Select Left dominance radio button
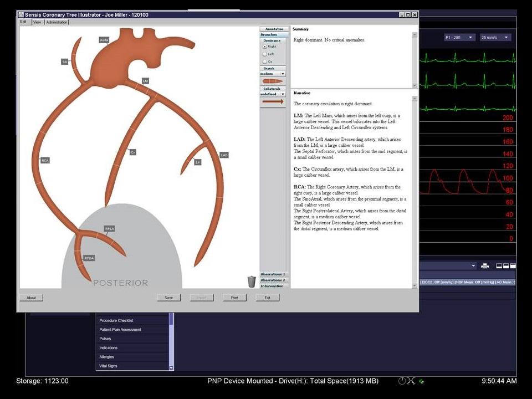The height and width of the screenshot is (399, 532). [265, 54]
